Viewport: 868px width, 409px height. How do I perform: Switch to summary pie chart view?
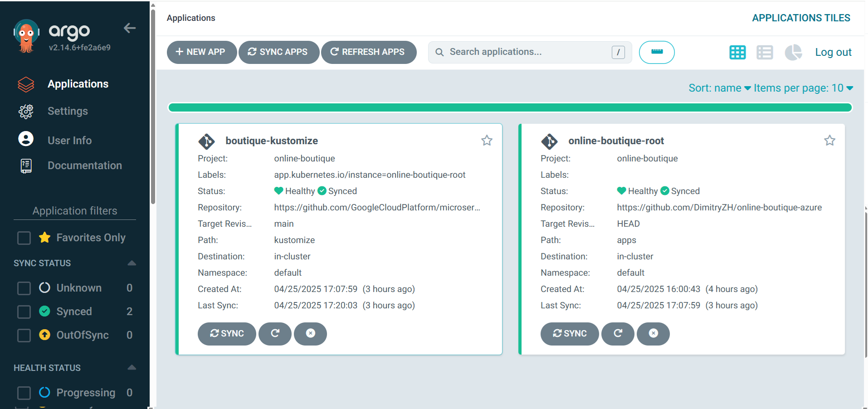coord(793,53)
